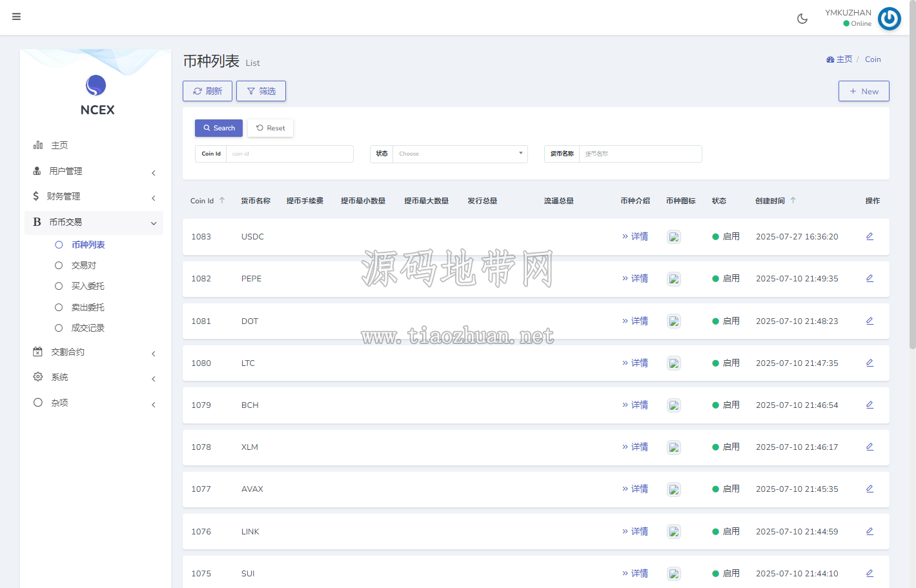
Task: Open 详情 for AVAX
Action: point(635,489)
